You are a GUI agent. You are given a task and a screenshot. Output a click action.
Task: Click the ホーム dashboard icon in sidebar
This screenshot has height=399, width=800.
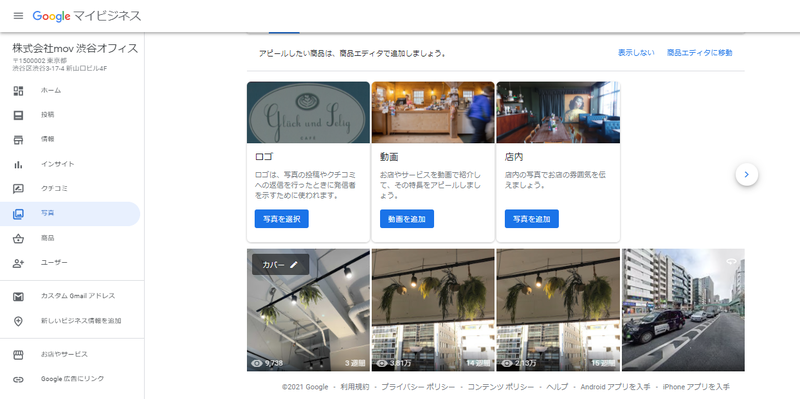18,91
